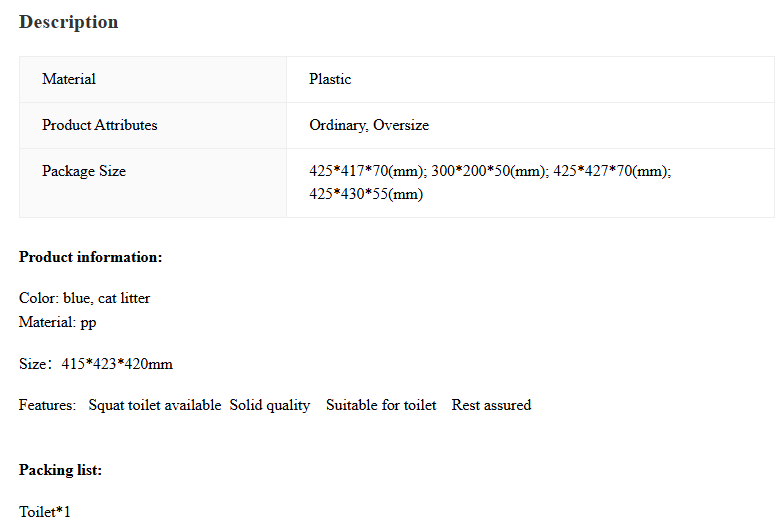Click the 425*430*55(mm) dimension line
This screenshot has height=530, width=780.
(366, 194)
